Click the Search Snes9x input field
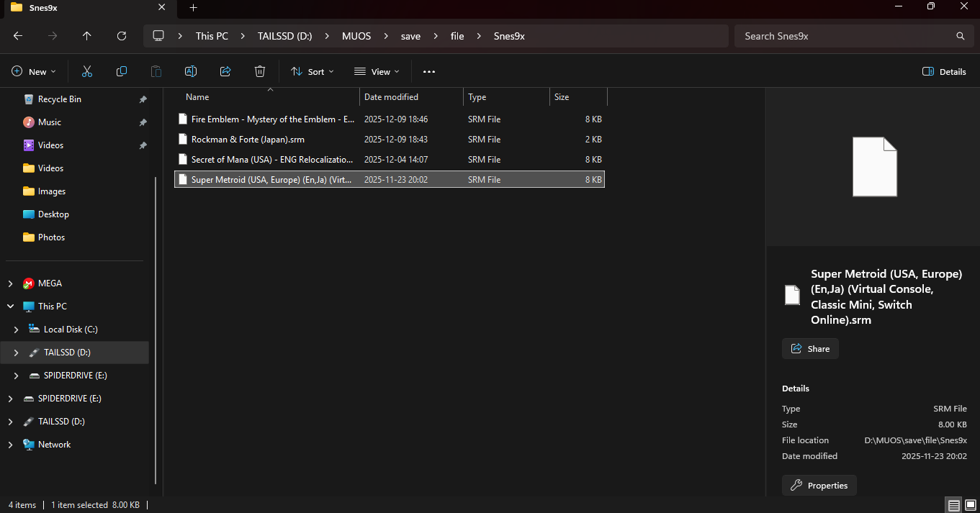The width and height of the screenshot is (980, 513). pyautogui.click(x=846, y=36)
